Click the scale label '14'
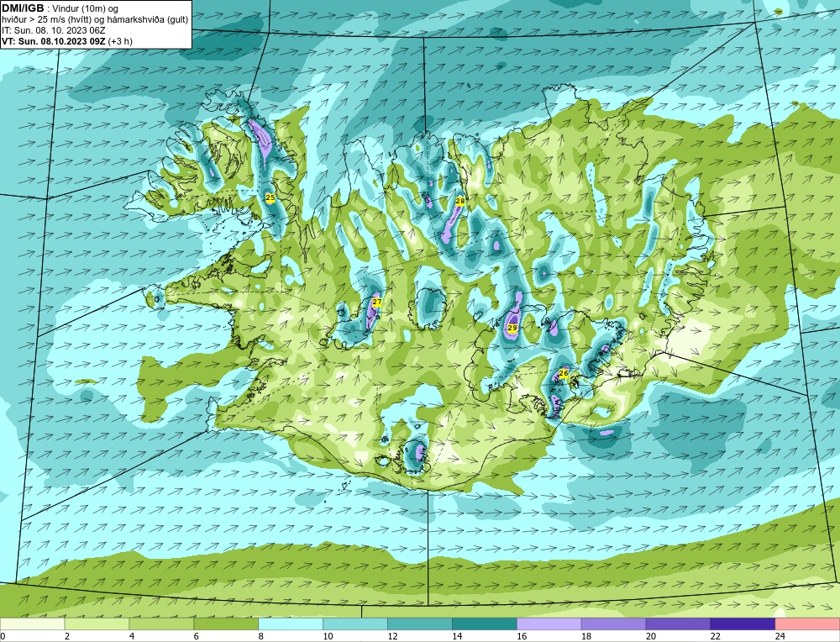 pos(457,636)
